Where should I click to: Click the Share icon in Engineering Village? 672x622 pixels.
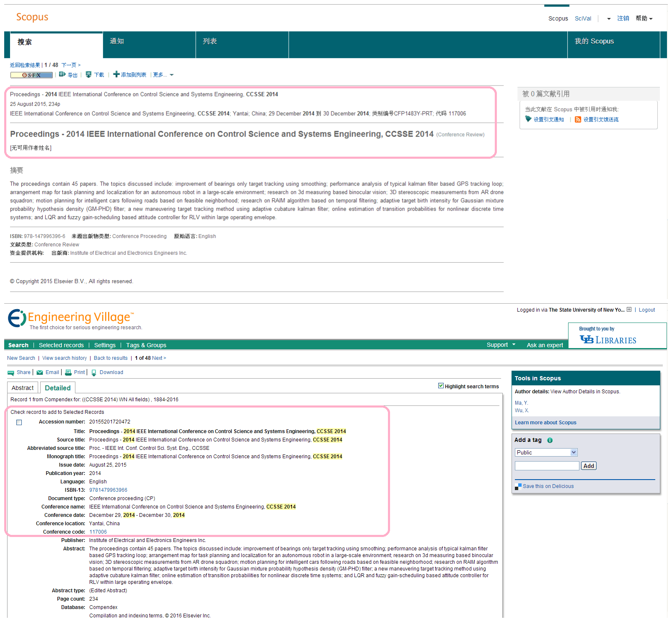tap(11, 373)
